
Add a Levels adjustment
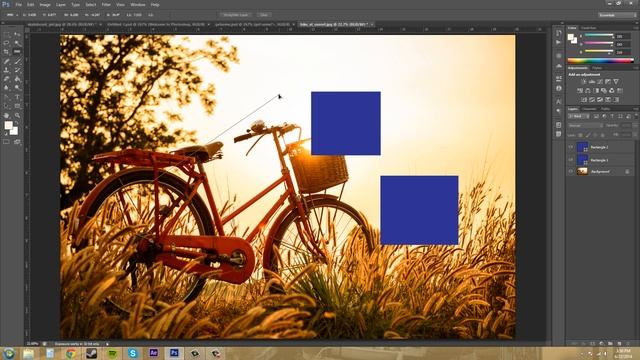pos(592,82)
